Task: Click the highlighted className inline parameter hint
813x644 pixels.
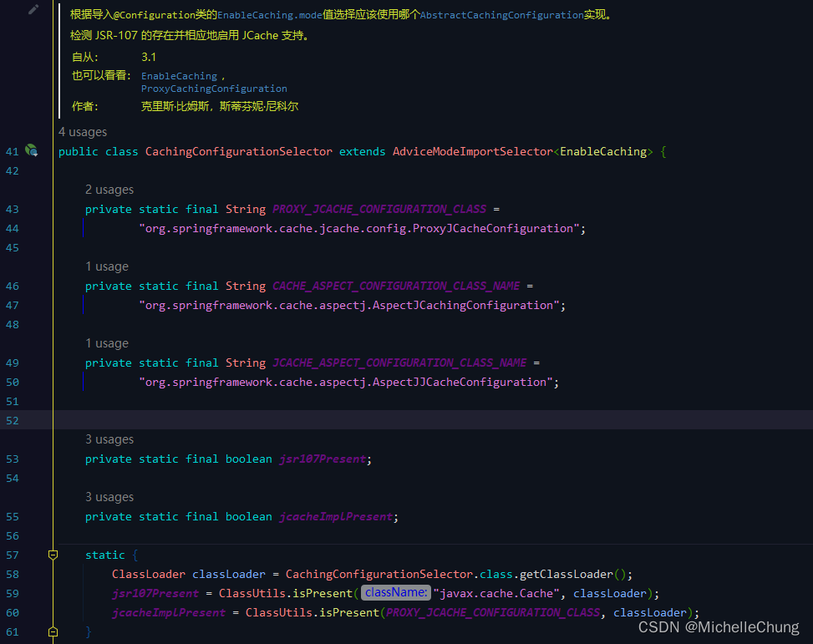Action: 394,592
